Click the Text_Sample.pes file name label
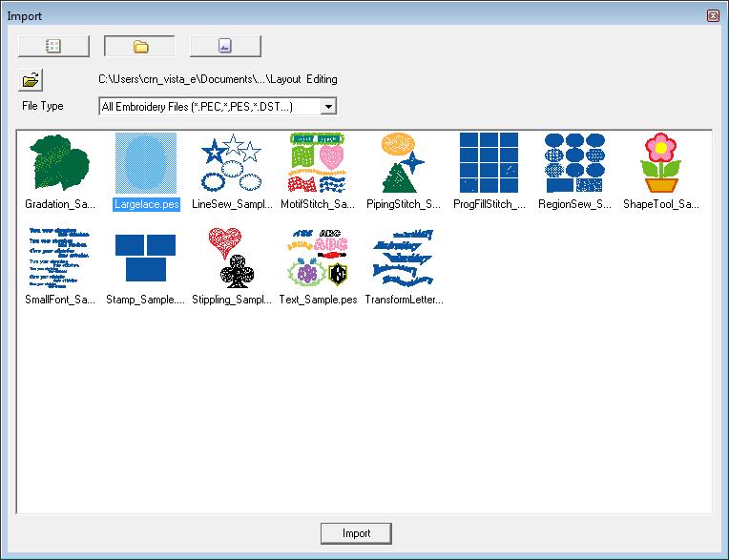This screenshot has height=560, width=729. pos(318,300)
